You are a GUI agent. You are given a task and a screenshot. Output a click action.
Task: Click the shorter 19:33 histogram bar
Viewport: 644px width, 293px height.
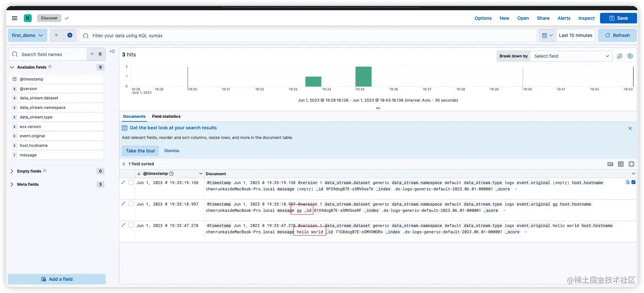[313, 82]
